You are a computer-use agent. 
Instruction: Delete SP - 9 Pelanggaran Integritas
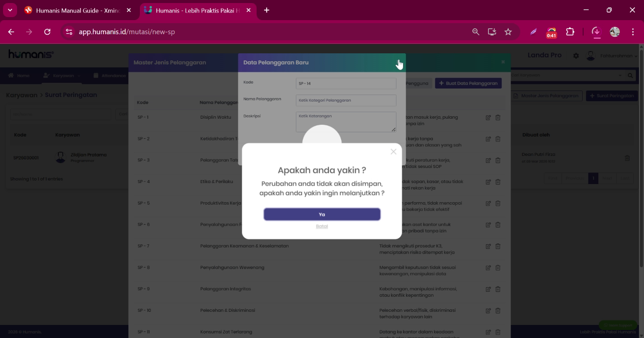(x=498, y=289)
